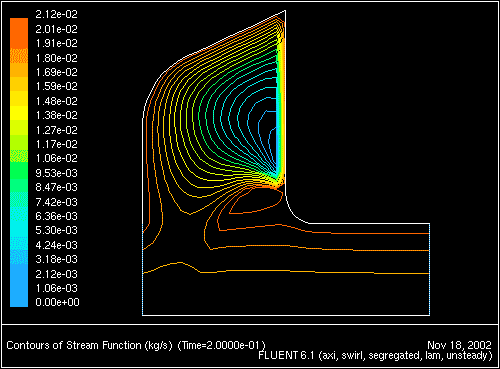Select the green legend band beside 9.53e-03
The width and height of the screenshot is (500, 369).
tap(19, 171)
